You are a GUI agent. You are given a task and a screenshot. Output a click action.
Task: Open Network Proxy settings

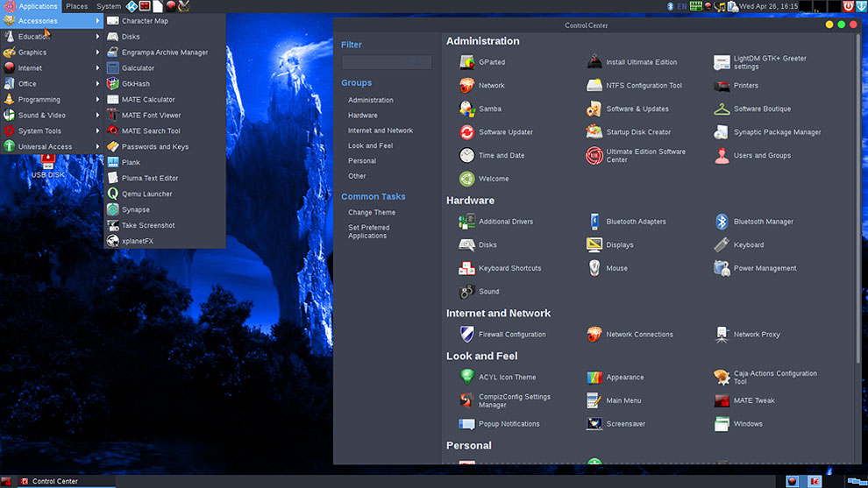pos(747,334)
